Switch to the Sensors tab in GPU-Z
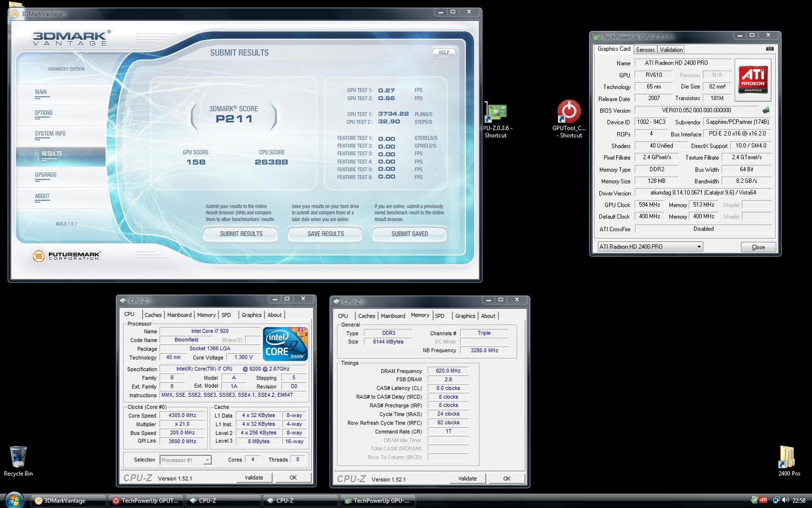 645,50
